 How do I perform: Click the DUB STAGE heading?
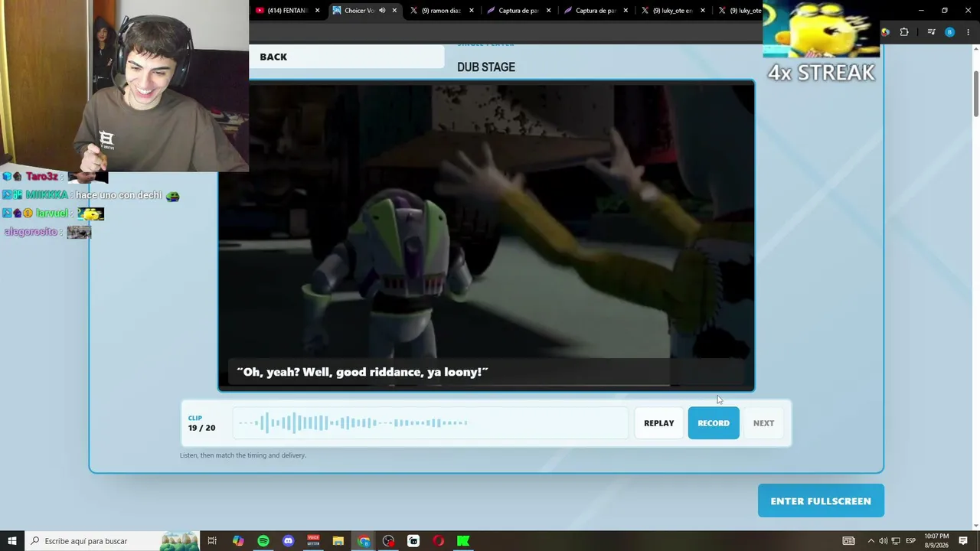pyautogui.click(x=486, y=67)
